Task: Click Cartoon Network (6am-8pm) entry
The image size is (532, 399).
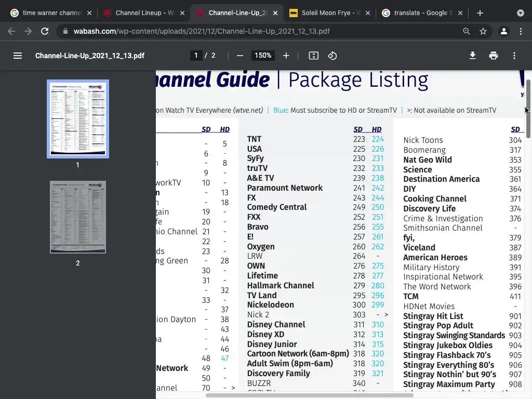Action: point(298,353)
